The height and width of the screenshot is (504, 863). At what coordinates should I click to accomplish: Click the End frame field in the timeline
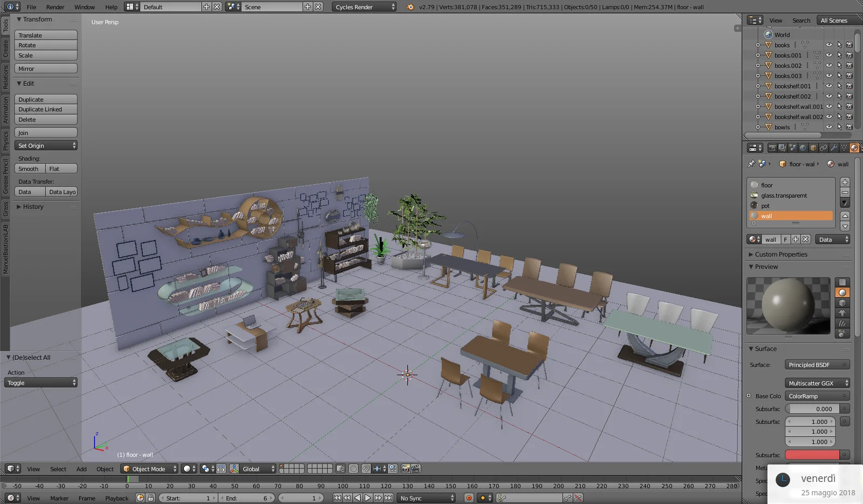click(247, 498)
